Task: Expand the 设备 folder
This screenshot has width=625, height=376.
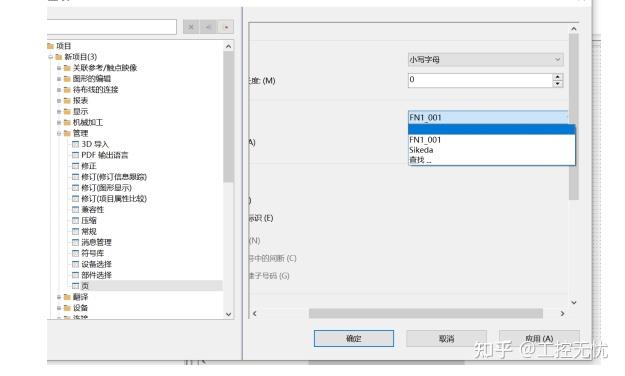Action: click(x=59, y=307)
